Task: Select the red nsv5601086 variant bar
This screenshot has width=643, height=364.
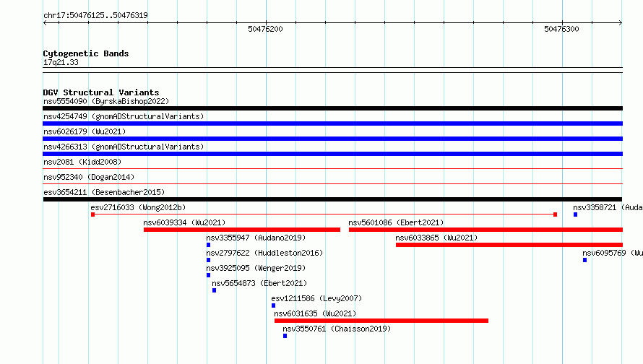Action: click(486, 230)
